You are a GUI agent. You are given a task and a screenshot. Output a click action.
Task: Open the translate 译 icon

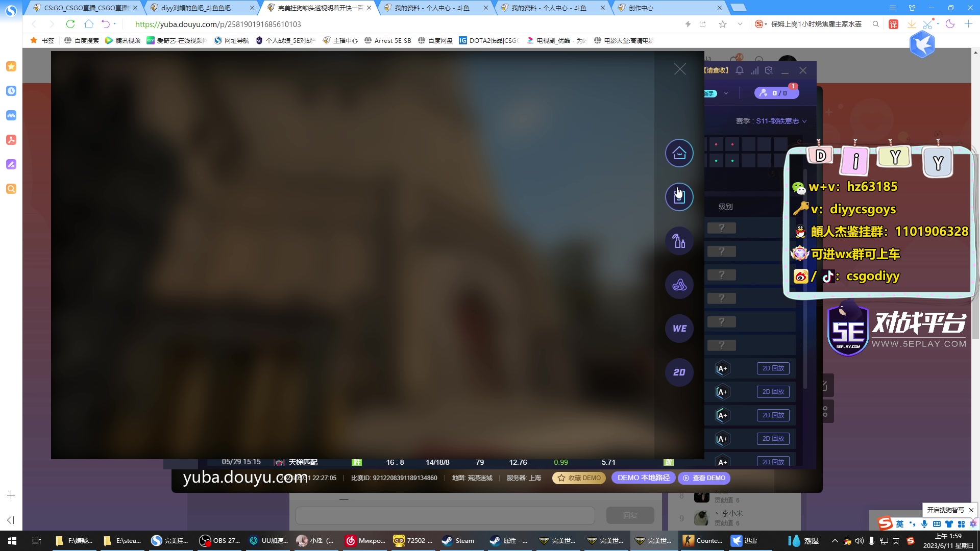point(894,24)
